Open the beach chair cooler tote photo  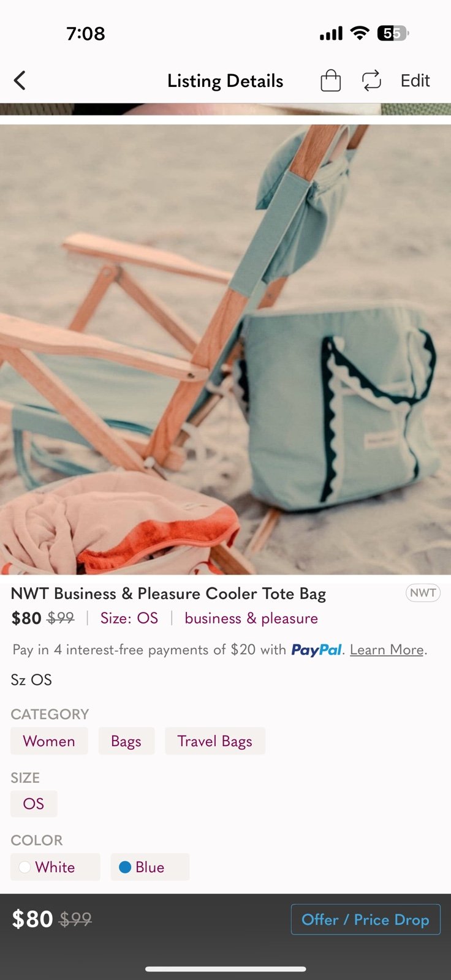pos(225,349)
